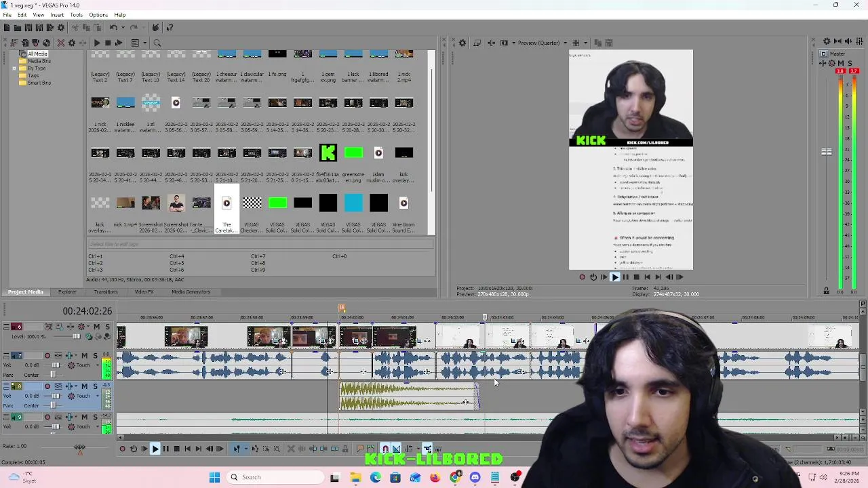This screenshot has width=868, height=488.
Task: Open Track Motion on video track 6
Action: tap(60, 327)
